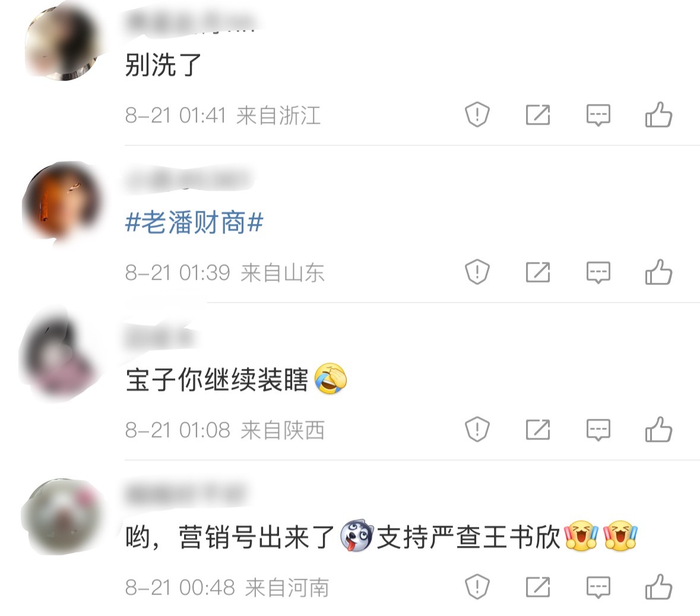Open the blurred username above "哟，营销号出来了"
This screenshot has width=700, height=616.
pos(185,494)
